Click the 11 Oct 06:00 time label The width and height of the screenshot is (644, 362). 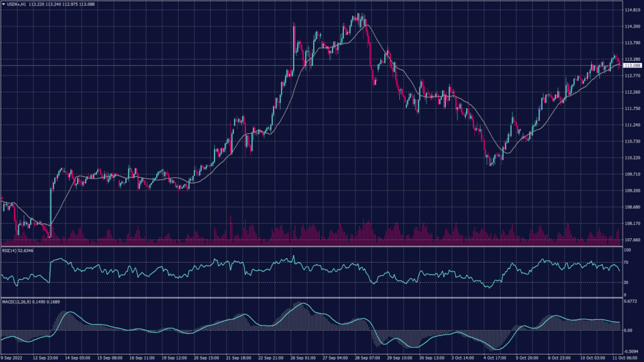point(626,358)
